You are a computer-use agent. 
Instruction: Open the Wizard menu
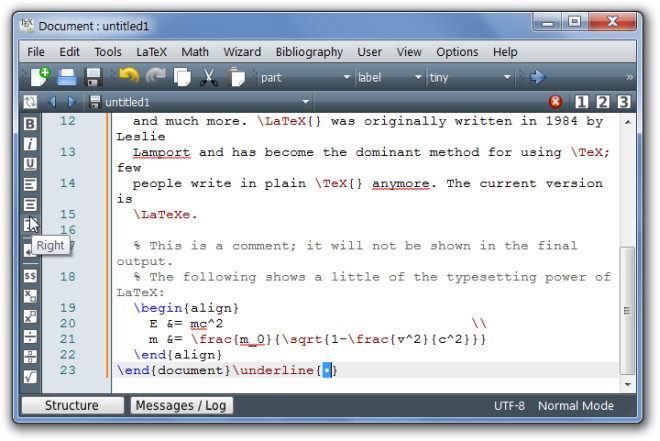point(242,52)
